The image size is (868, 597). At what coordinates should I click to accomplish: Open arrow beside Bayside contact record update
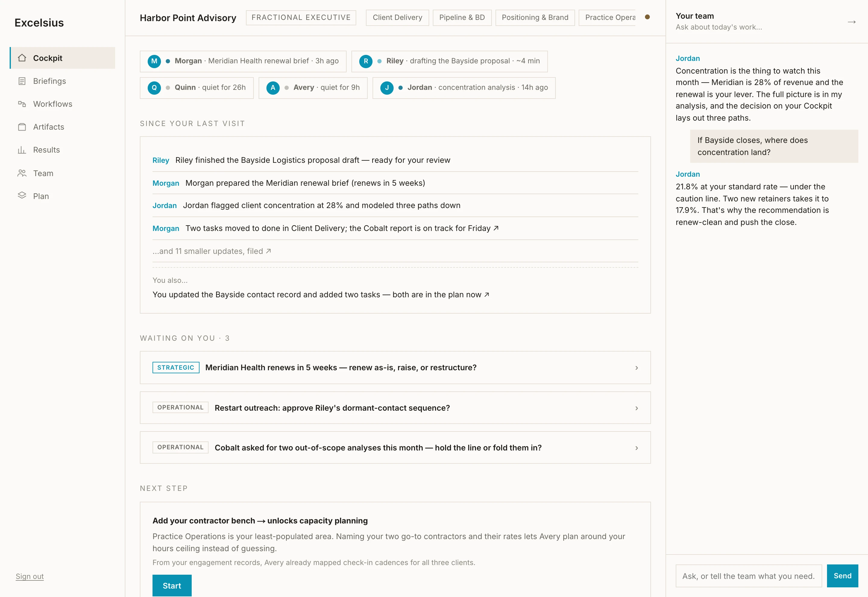(487, 295)
